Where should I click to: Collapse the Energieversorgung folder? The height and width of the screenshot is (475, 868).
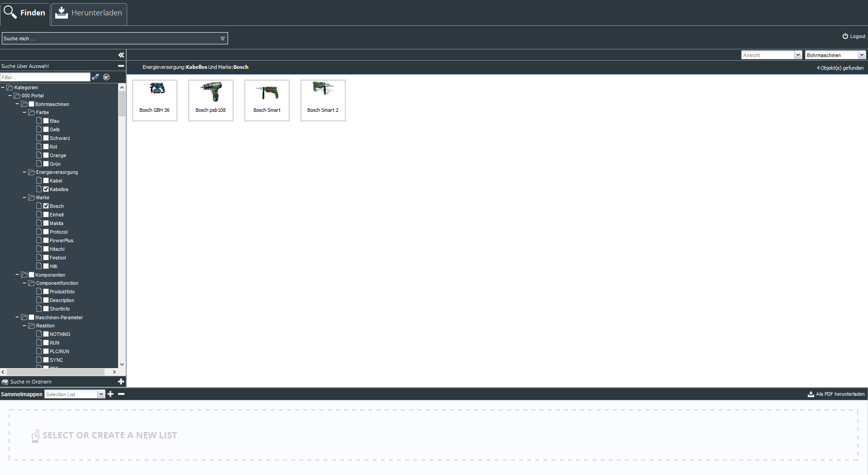(24, 172)
